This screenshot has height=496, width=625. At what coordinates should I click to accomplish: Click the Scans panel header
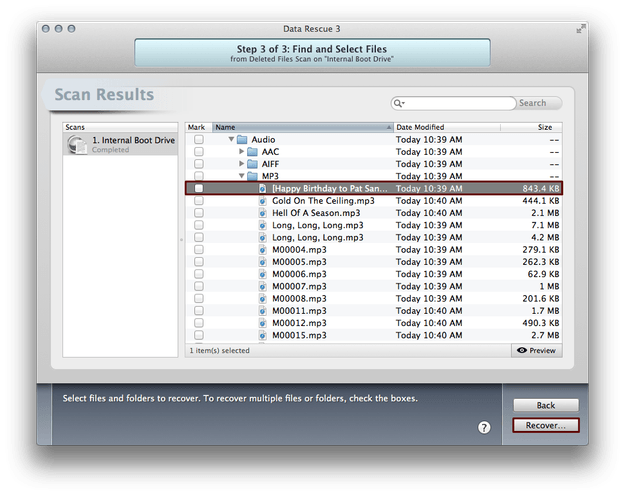click(120, 127)
